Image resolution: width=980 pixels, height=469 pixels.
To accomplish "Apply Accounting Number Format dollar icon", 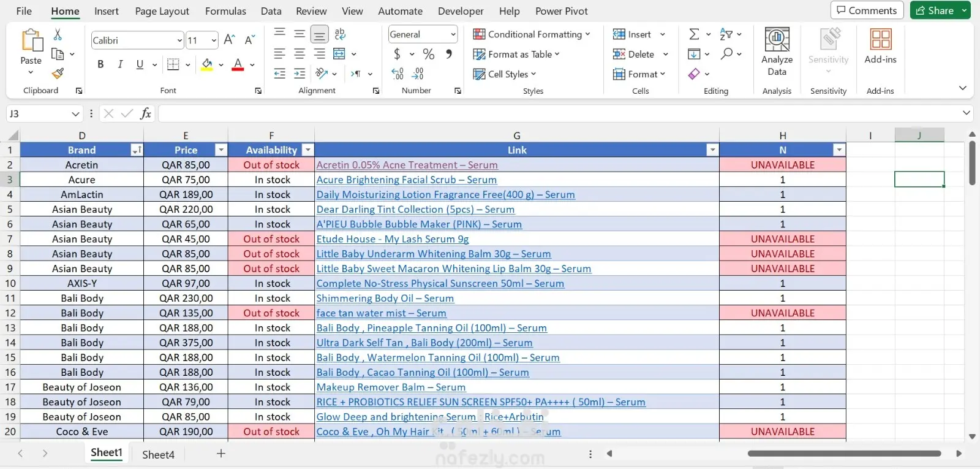I will point(397,54).
